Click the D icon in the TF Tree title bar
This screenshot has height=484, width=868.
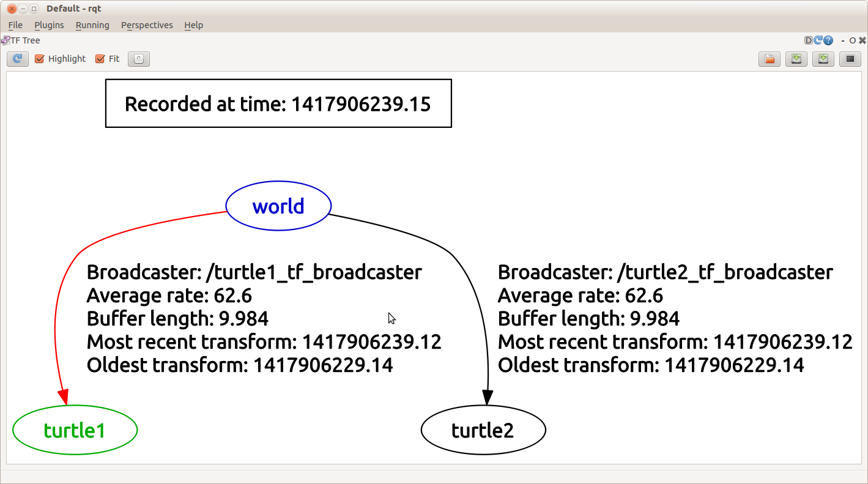pyautogui.click(x=808, y=40)
